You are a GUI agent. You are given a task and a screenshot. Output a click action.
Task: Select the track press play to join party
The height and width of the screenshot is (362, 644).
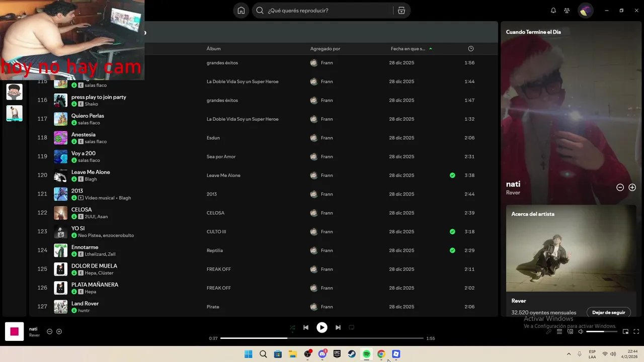click(x=99, y=97)
